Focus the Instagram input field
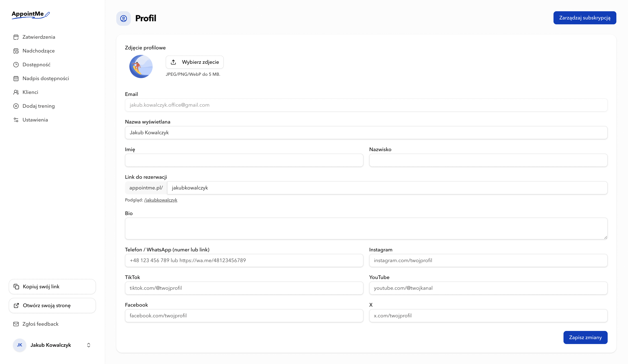628x364 pixels. click(488, 260)
